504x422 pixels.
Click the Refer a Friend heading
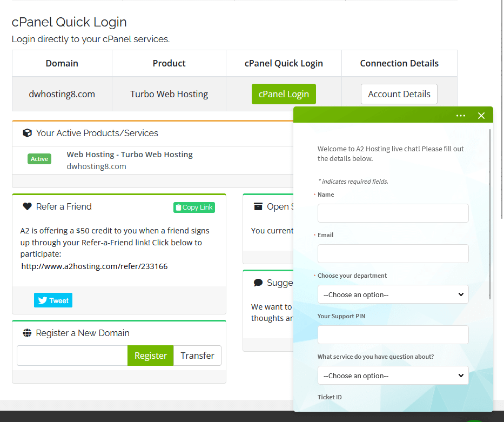coord(64,206)
